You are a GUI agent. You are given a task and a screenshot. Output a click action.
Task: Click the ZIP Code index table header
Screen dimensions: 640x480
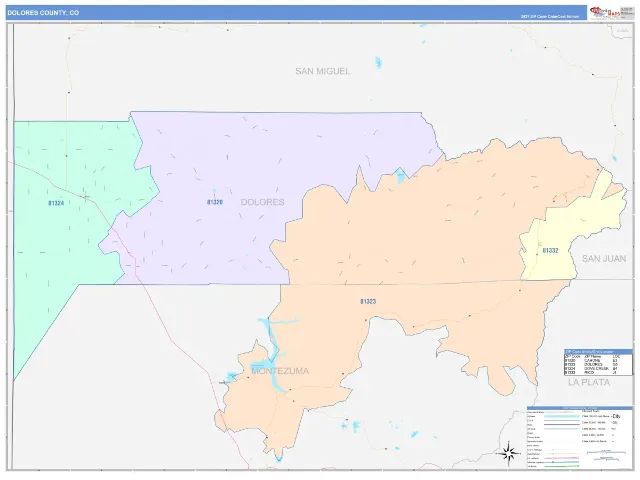(x=598, y=351)
